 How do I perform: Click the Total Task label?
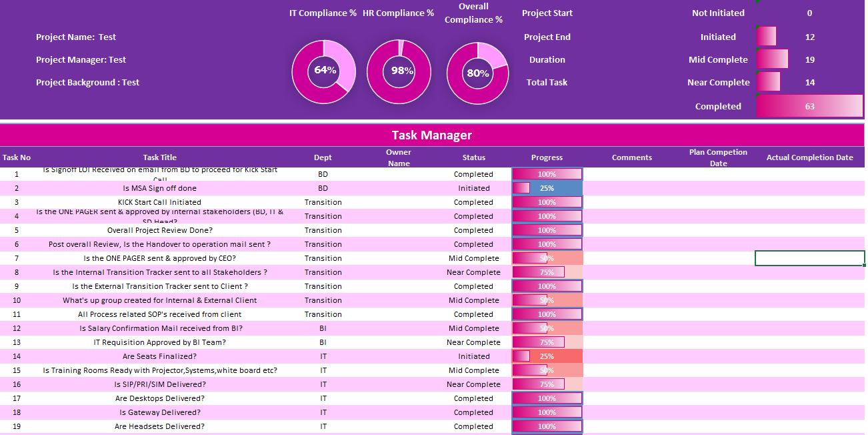(x=547, y=82)
